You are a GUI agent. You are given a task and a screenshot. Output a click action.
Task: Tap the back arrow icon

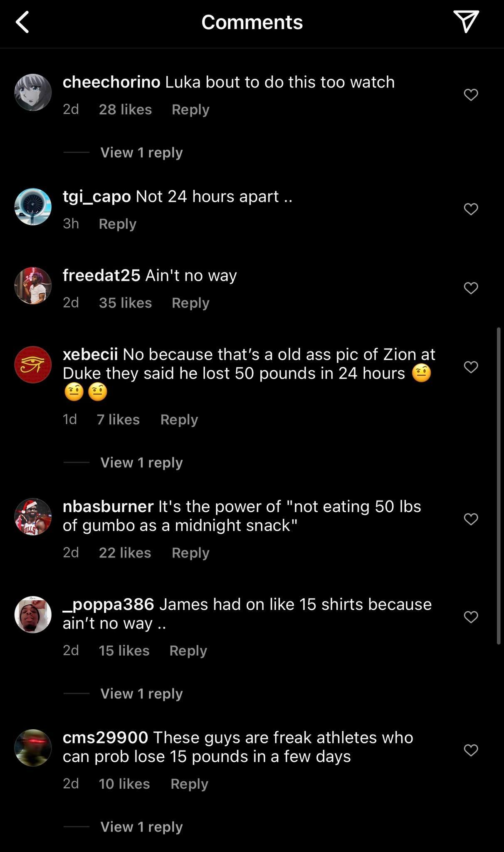pyautogui.click(x=23, y=22)
